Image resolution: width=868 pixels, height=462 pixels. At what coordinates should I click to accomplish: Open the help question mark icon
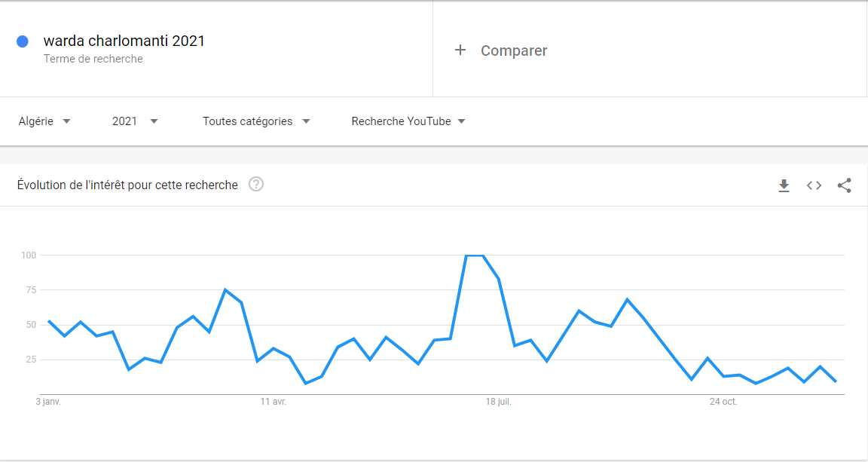[256, 185]
